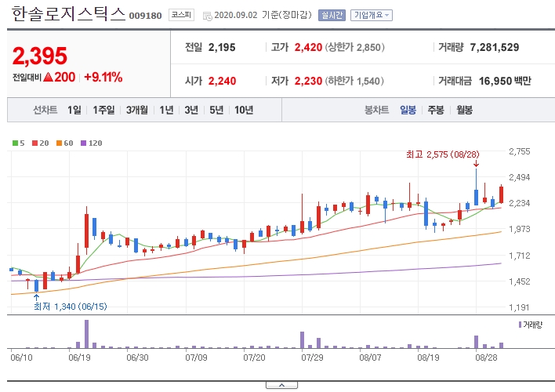Select the 10년 line chart tab

244,110
